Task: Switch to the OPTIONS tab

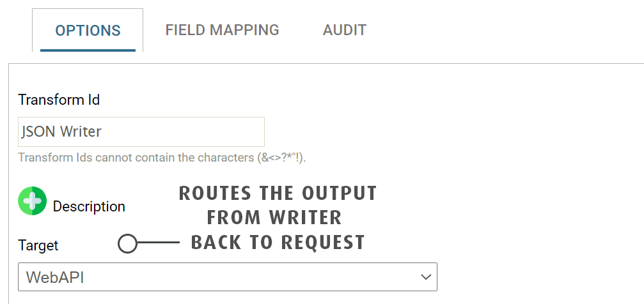Action: (88, 30)
